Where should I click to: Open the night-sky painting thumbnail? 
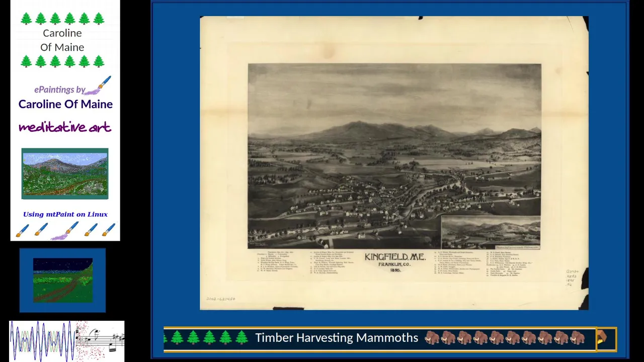tap(63, 280)
